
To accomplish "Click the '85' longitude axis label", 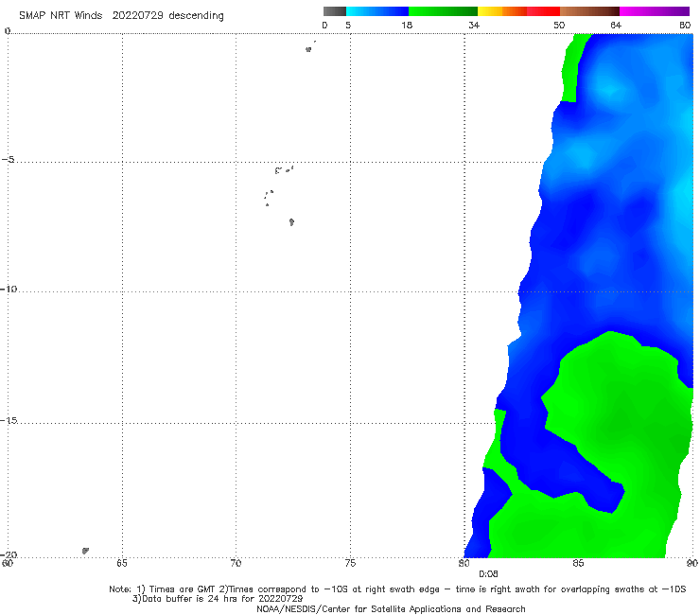I will tap(578, 563).
